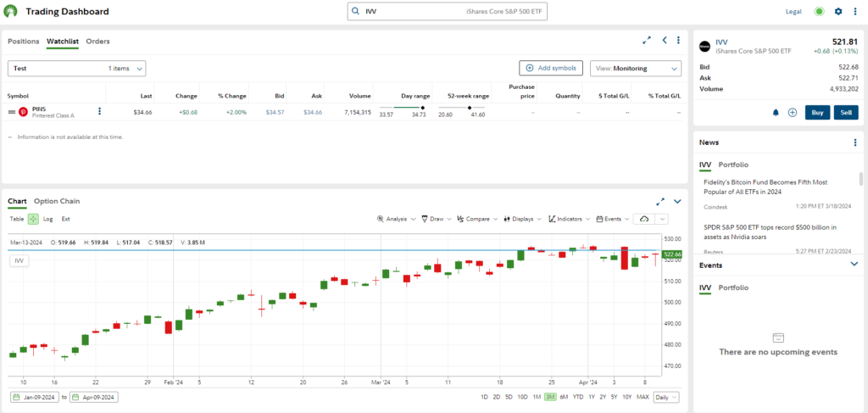Click the Add symbols button
The image size is (868, 413).
550,68
